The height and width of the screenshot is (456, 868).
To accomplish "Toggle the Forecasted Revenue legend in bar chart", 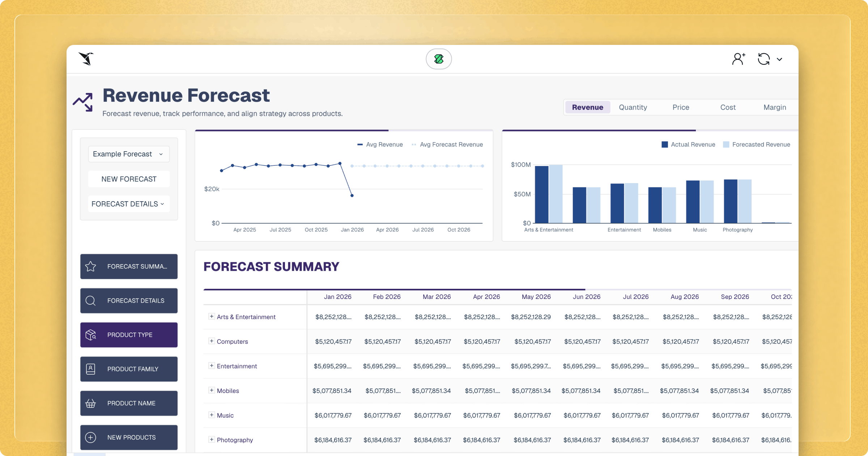I will [757, 144].
